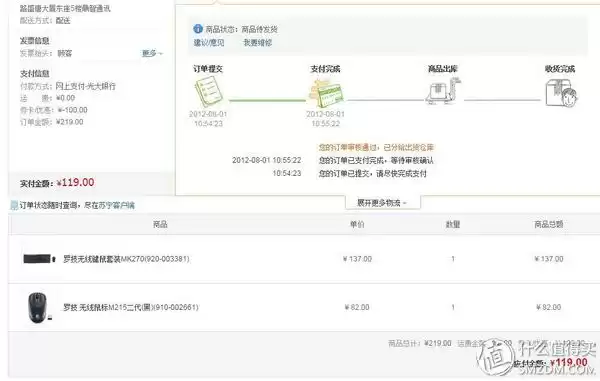
Task: Click the receipt completed (收货完成) step icon
Action: pos(561,92)
